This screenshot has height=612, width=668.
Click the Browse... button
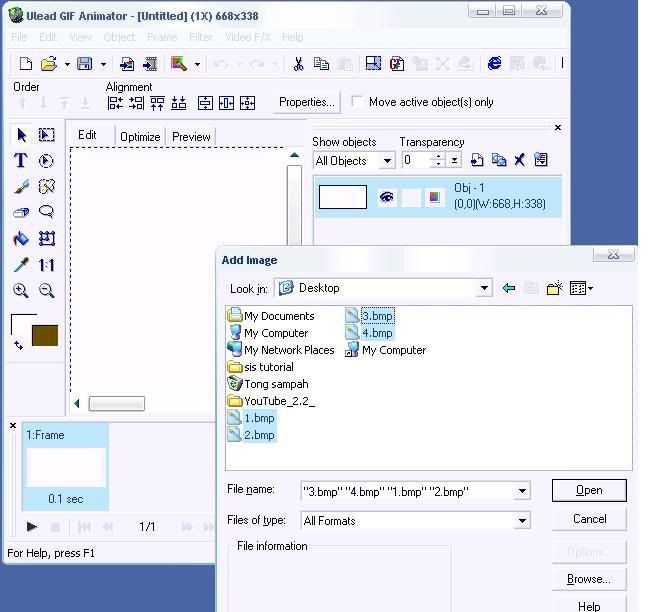pos(589,579)
